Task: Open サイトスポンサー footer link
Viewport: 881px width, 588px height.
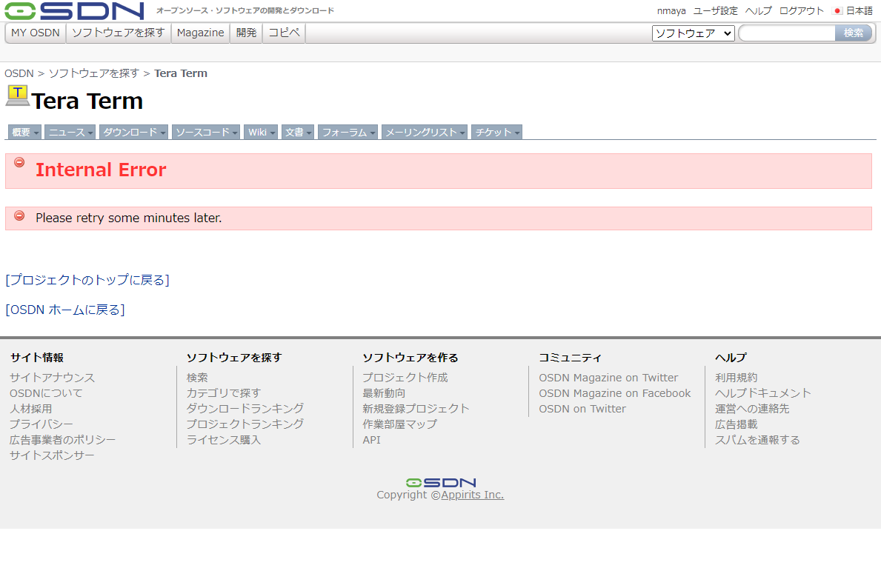Action: 53,455
